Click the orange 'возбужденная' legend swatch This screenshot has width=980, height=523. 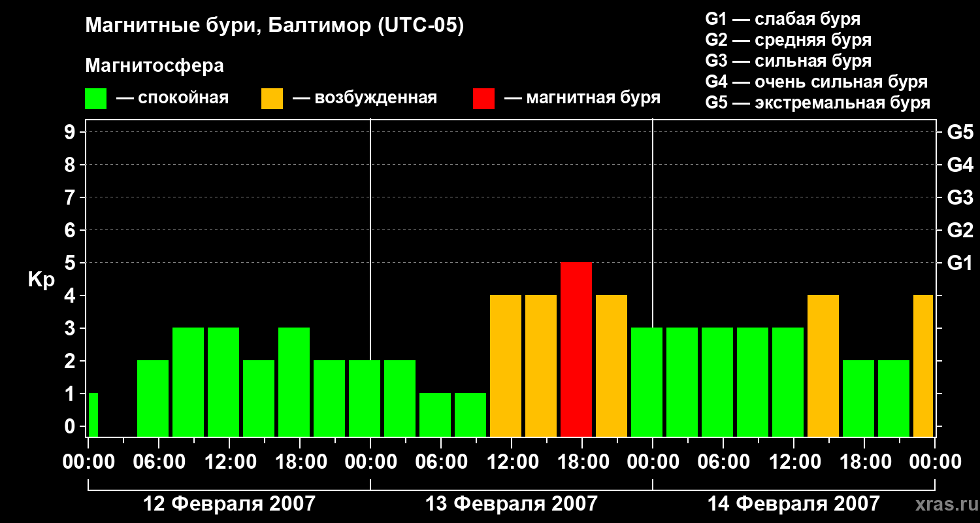(272, 99)
